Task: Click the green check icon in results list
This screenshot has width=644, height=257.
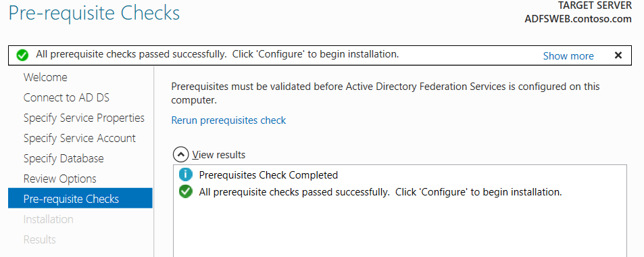Action: click(x=186, y=191)
